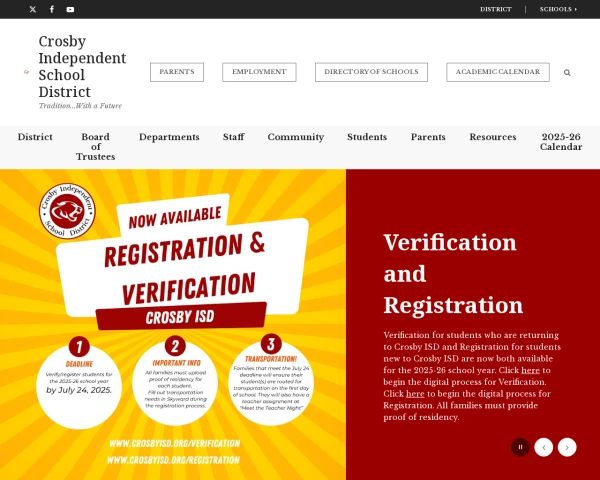Pause the slideshow
This screenshot has height=480, width=600.
click(x=520, y=447)
